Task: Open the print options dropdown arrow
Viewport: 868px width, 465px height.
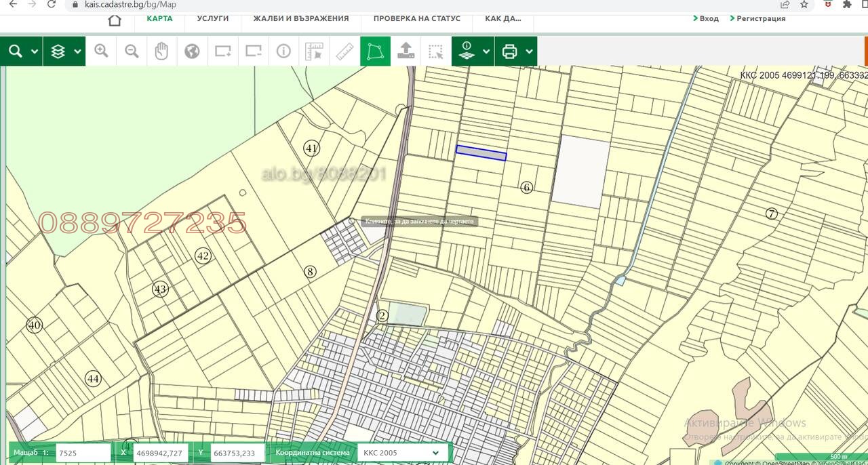Action: 529,52
